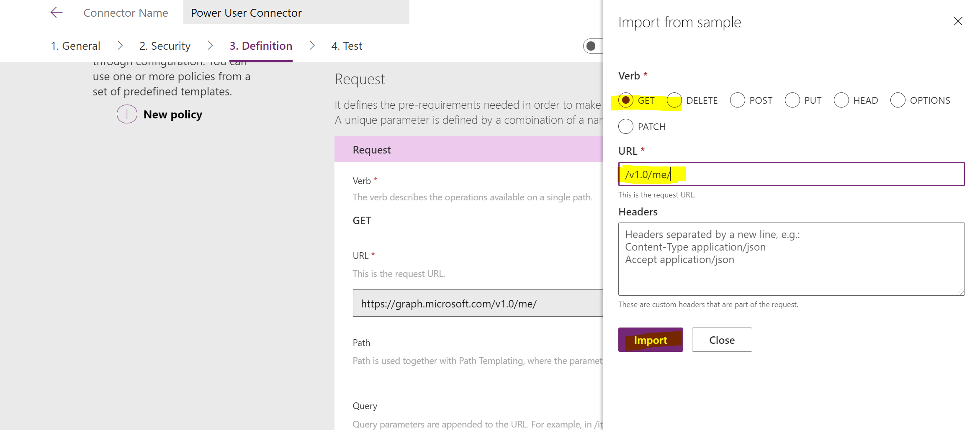The width and height of the screenshot is (980, 430).
Task: Choose the PUT verb
Action: (x=792, y=100)
